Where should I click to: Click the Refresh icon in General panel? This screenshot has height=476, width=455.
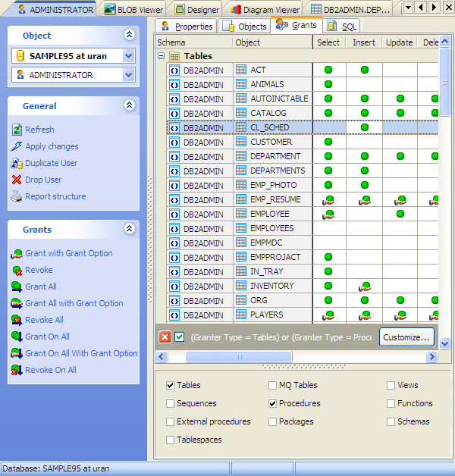pos(17,130)
